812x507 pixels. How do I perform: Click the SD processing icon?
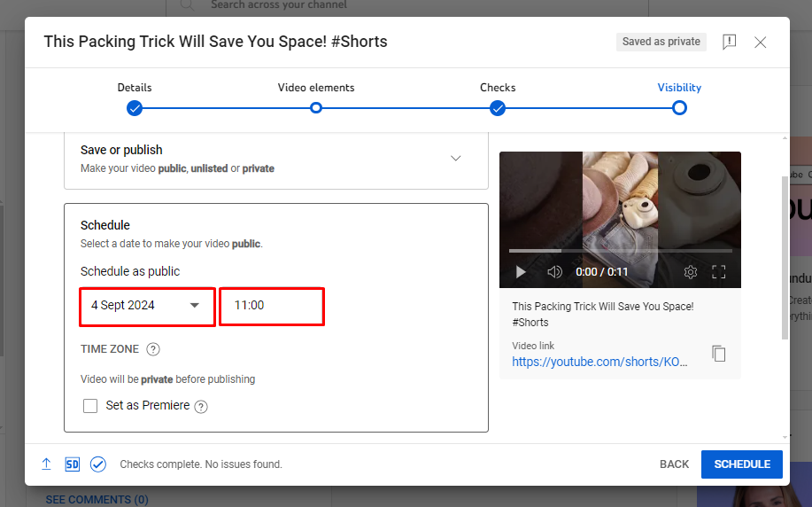click(72, 464)
